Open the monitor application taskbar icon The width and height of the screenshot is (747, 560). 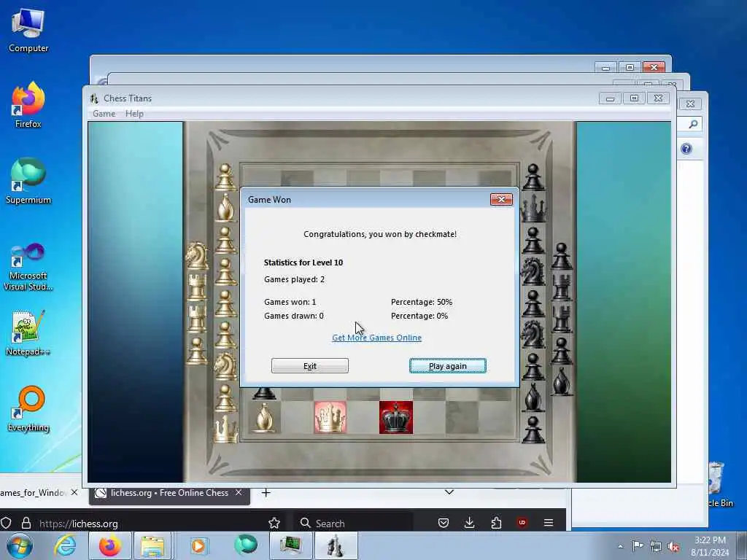pyautogui.click(x=290, y=545)
